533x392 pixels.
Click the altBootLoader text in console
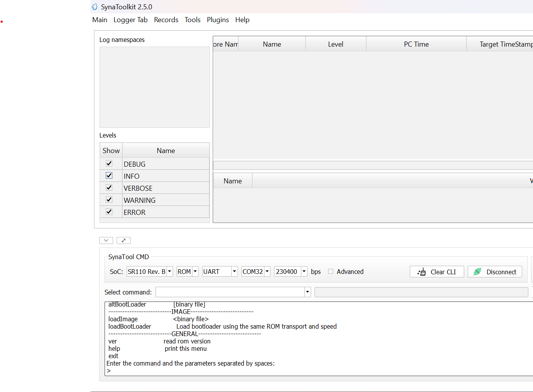(128, 305)
